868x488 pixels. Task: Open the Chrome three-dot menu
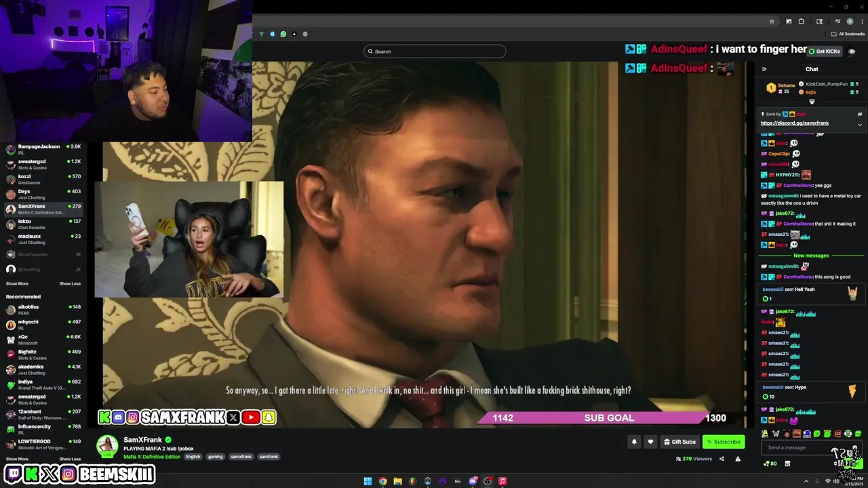862,22
